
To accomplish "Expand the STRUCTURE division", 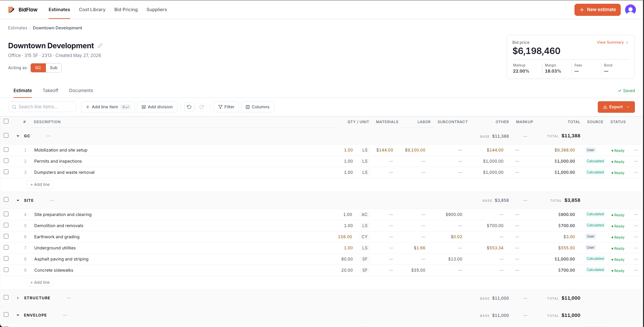I will tap(18, 298).
